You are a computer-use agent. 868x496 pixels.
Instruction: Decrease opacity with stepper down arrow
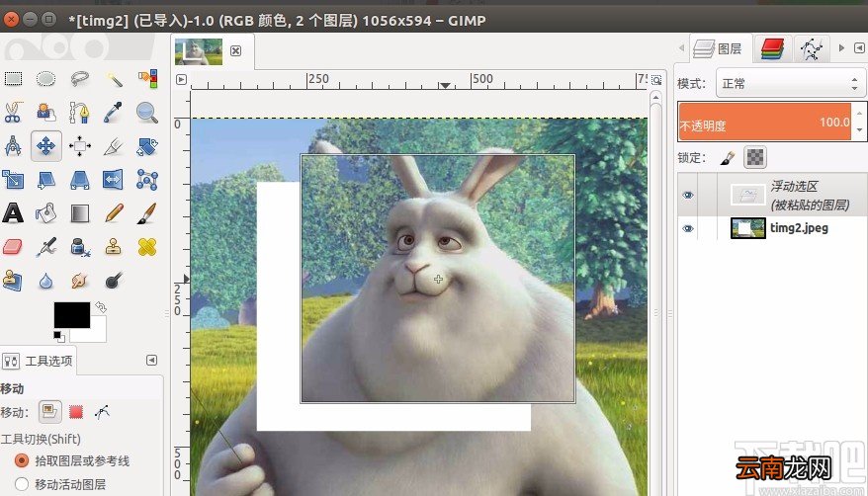click(859, 130)
